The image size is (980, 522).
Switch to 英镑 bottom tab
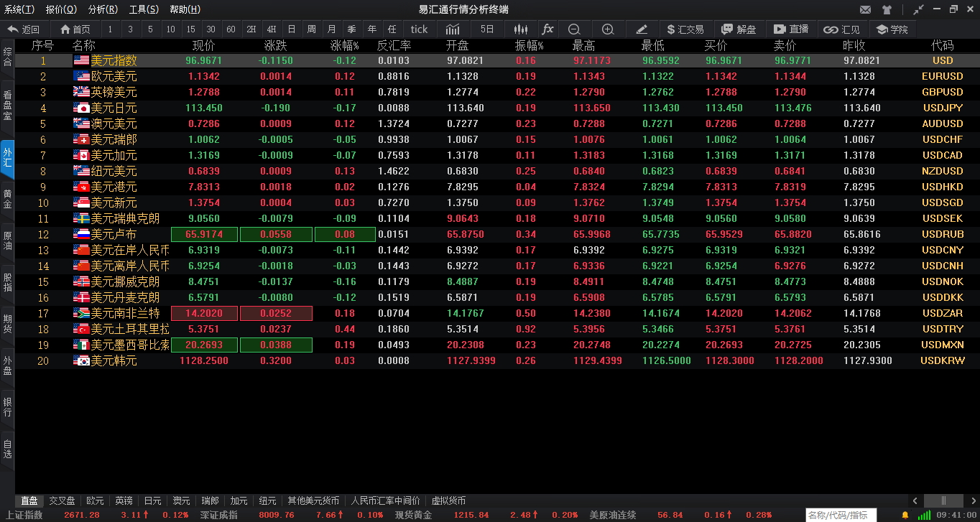[x=124, y=500]
